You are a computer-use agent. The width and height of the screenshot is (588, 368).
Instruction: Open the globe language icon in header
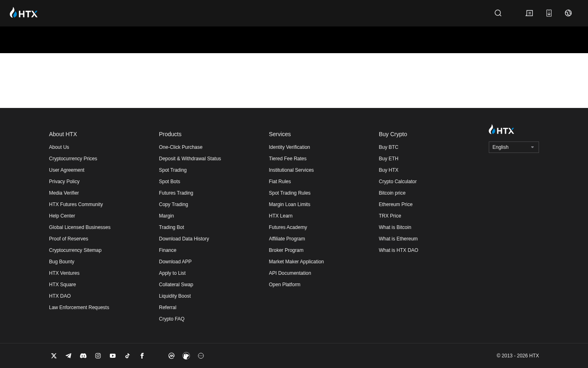568,13
